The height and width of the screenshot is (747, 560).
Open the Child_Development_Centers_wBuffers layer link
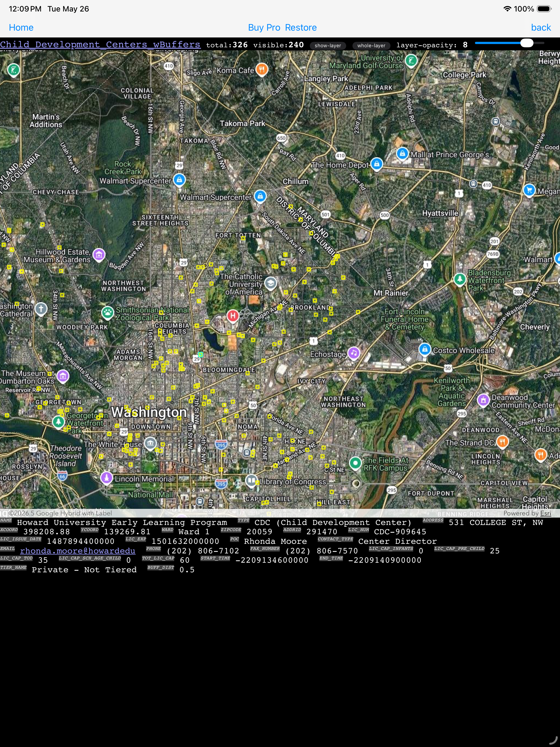coord(100,45)
